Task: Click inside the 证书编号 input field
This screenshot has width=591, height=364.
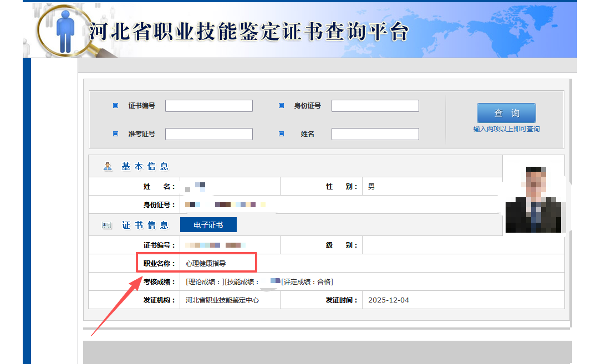Action: [208, 105]
